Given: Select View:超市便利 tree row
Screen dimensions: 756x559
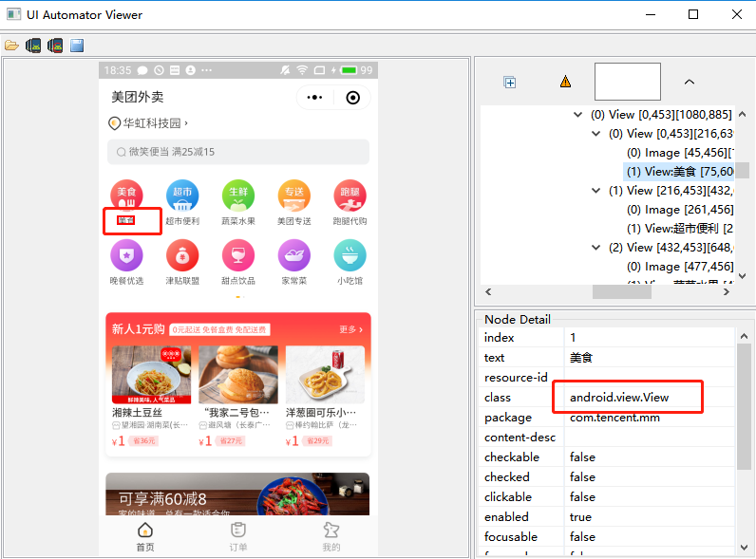Looking at the screenshot, I should (x=680, y=229).
